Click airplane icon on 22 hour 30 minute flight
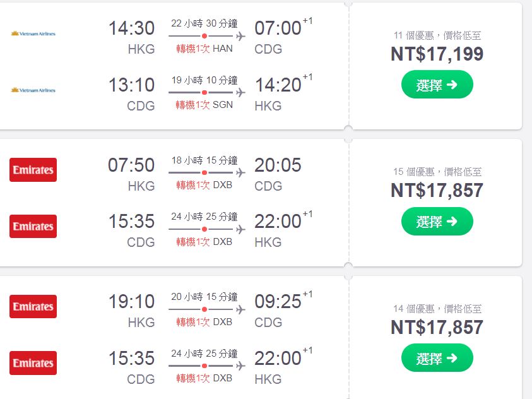This screenshot has height=399, width=532. pos(240,36)
